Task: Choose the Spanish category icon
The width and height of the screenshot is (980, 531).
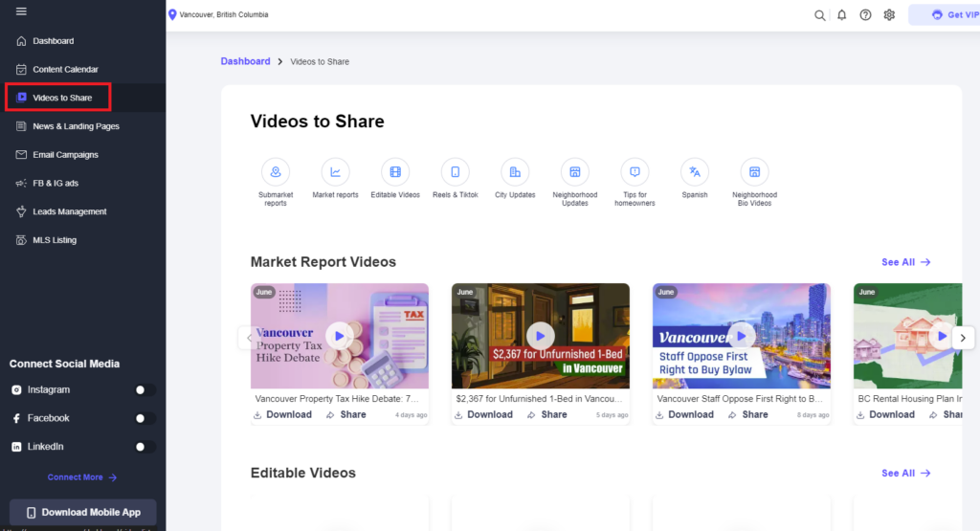Action: tap(695, 172)
